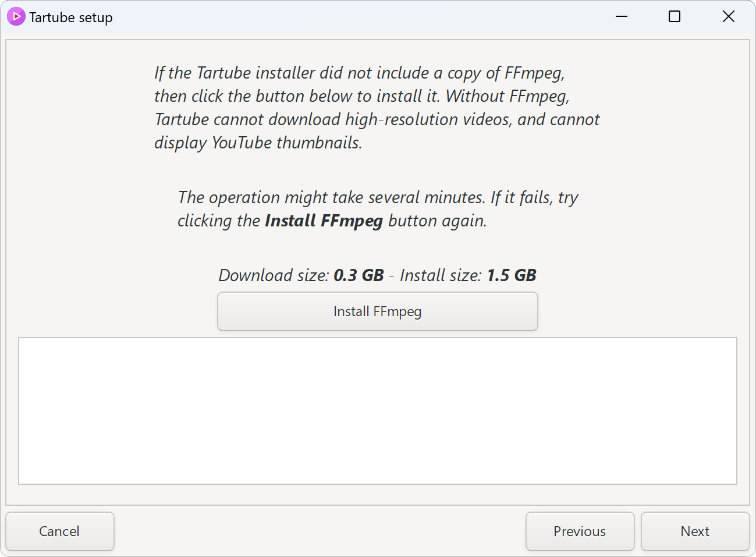This screenshot has height=557, width=756.
Task: Go back with the Previous button
Action: click(x=580, y=531)
